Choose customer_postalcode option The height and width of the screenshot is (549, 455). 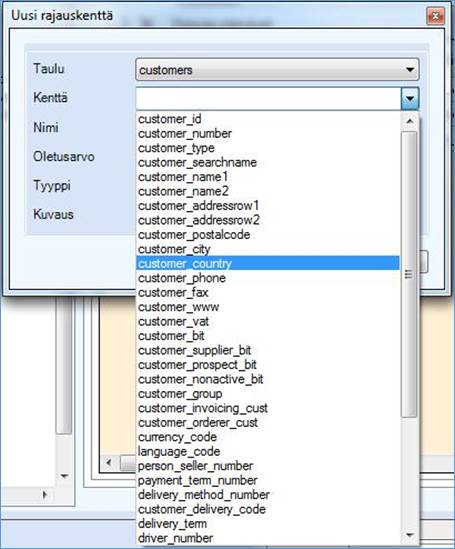(268, 235)
